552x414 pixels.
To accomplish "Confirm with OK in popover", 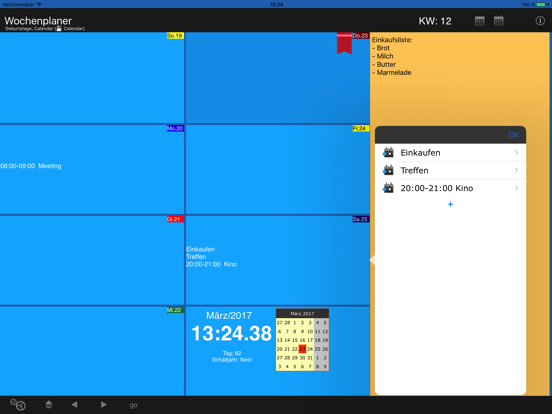I will click(513, 135).
